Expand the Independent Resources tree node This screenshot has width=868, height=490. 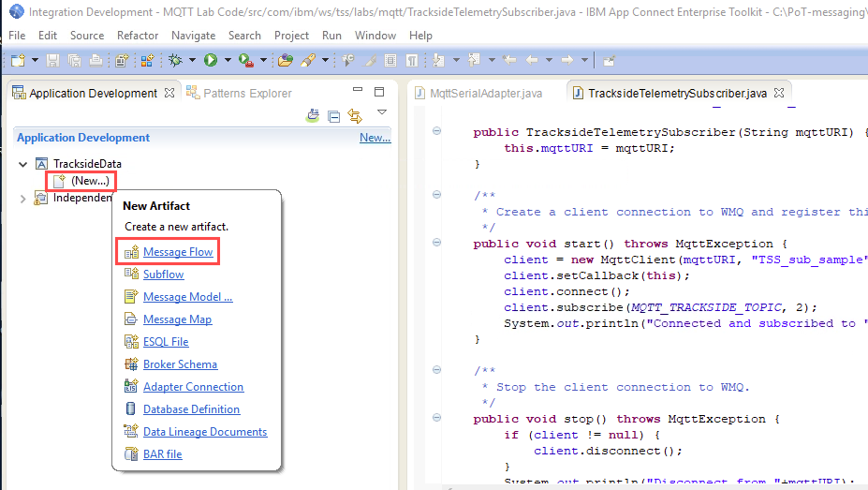tap(22, 199)
